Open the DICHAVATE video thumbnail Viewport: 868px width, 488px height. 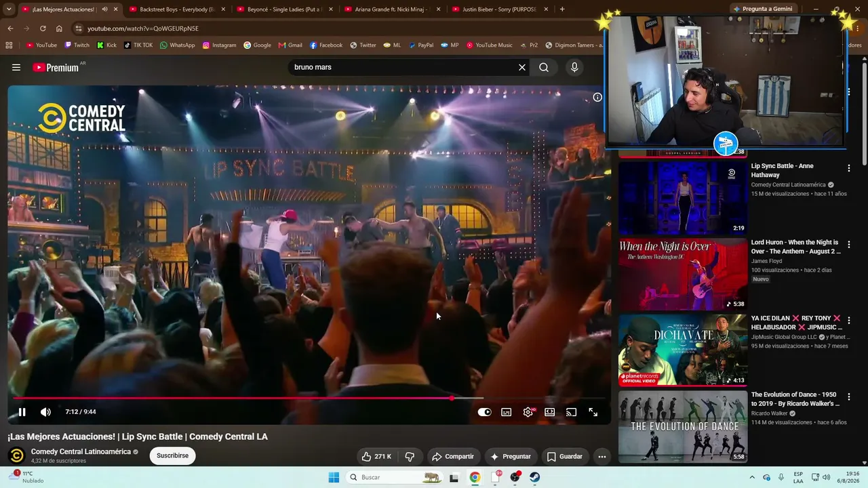(683, 350)
